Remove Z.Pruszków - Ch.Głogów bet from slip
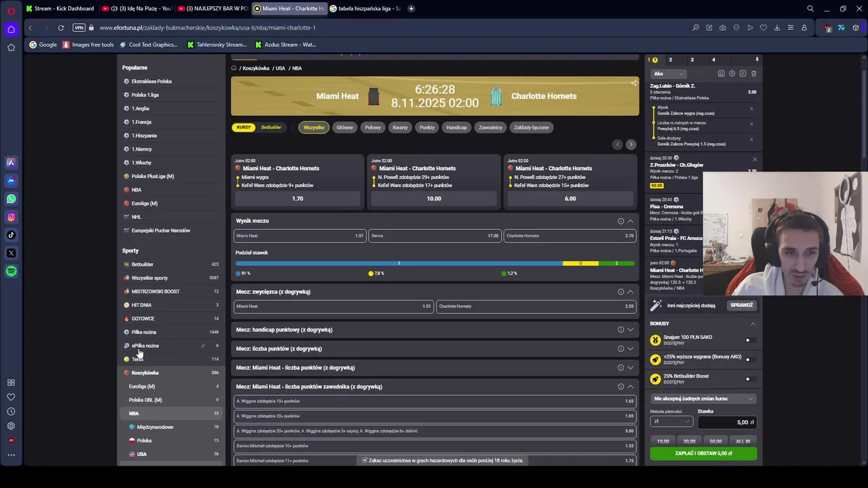Viewport: 868px width, 488px height. coord(754,160)
